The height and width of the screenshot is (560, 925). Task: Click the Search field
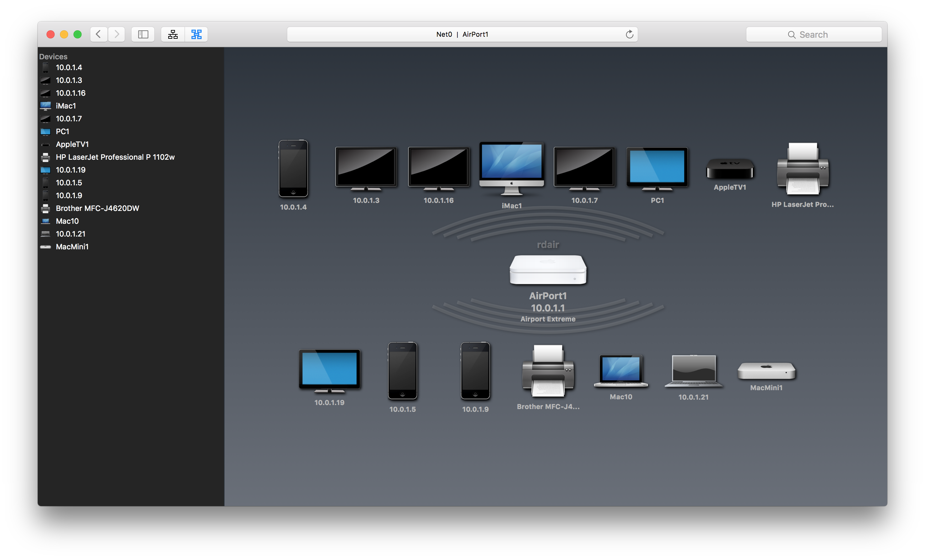tap(813, 34)
